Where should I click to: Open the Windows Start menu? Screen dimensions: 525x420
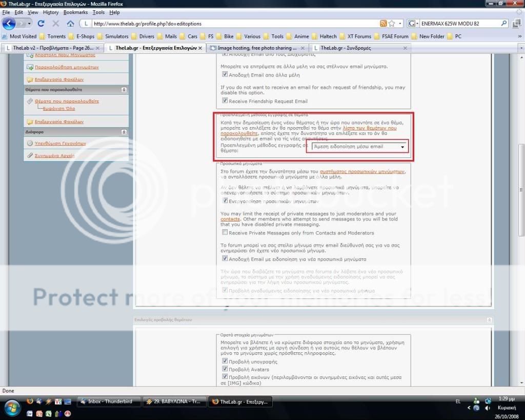[11, 408]
